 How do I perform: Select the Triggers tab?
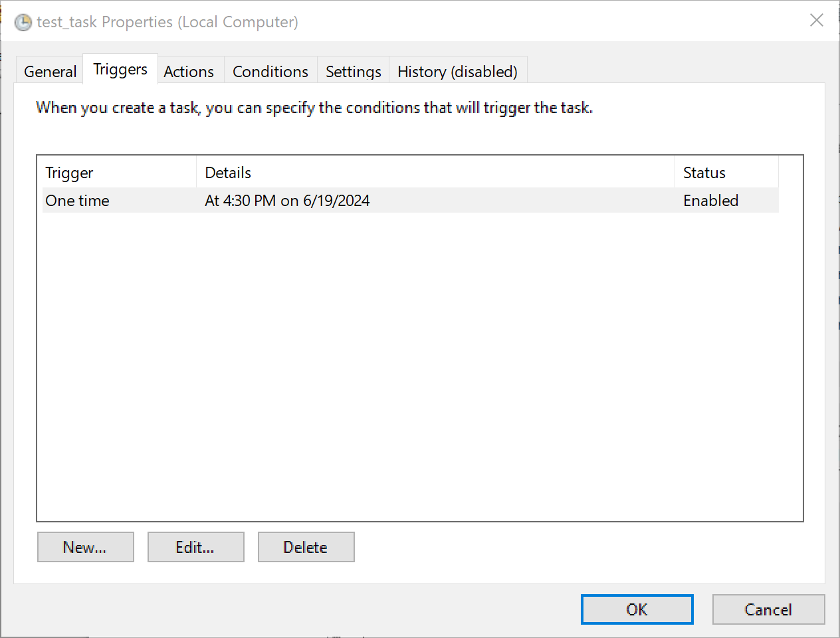[120, 69]
